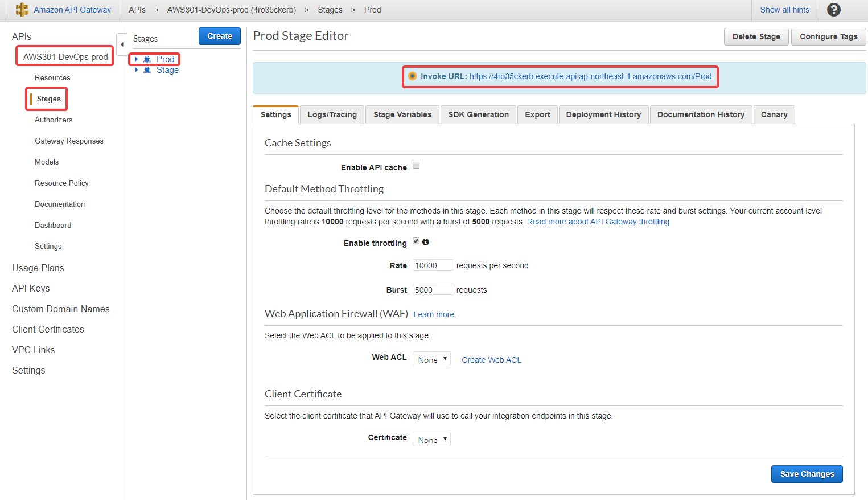This screenshot has width=868, height=500.
Task: Click the Stage stage icon
Action: tap(147, 70)
